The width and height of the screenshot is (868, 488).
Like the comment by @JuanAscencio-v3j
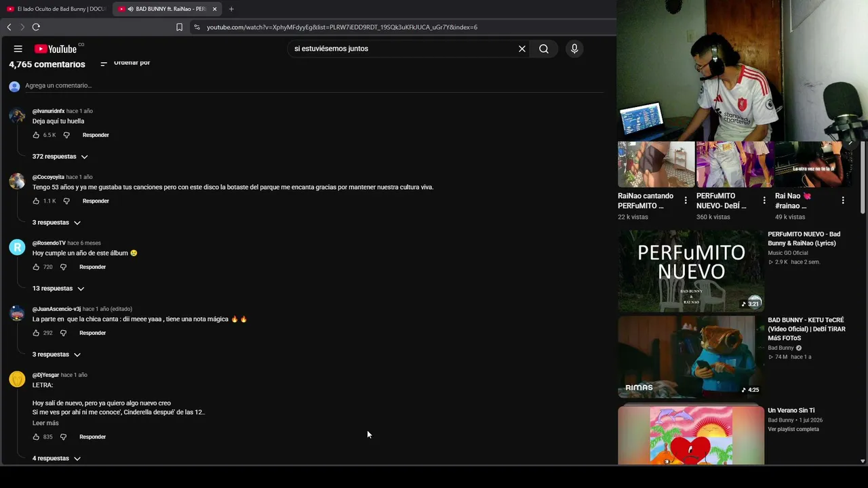(36, 333)
